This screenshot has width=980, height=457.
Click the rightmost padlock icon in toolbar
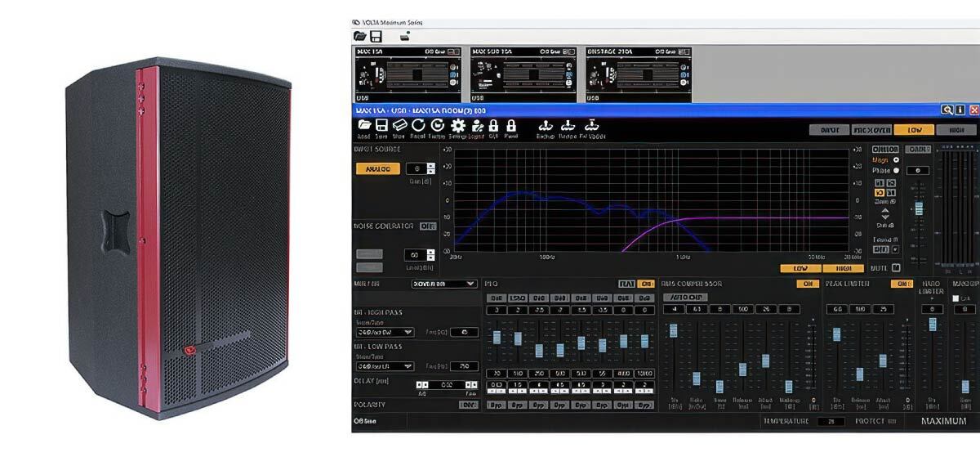pyautogui.click(x=511, y=125)
